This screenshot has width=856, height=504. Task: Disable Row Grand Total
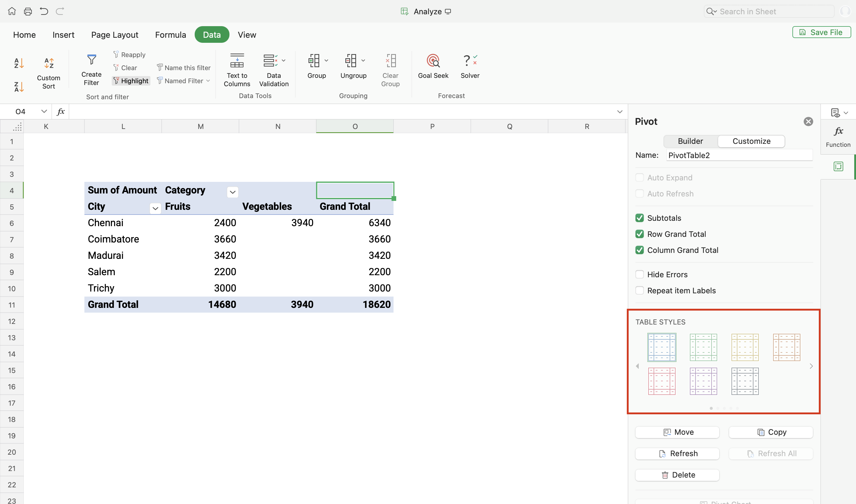[x=640, y=234]
